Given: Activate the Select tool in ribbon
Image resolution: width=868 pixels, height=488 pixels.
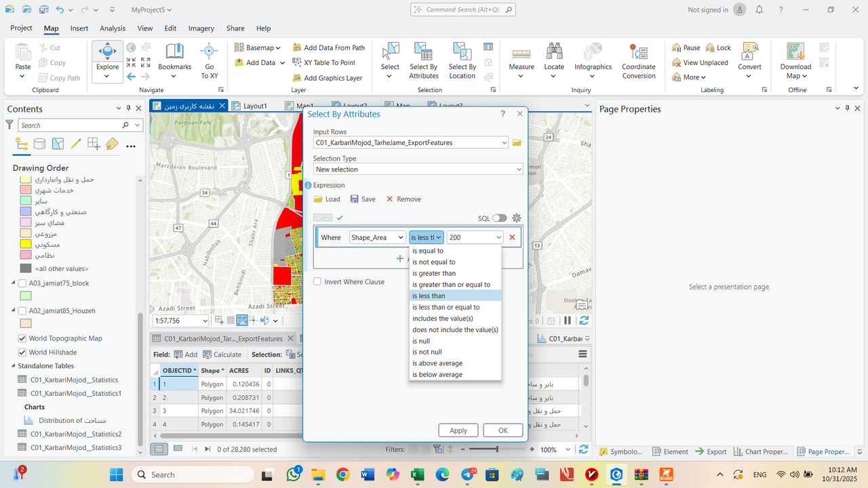Looking at the screenshot, I should tap(390, 61).
